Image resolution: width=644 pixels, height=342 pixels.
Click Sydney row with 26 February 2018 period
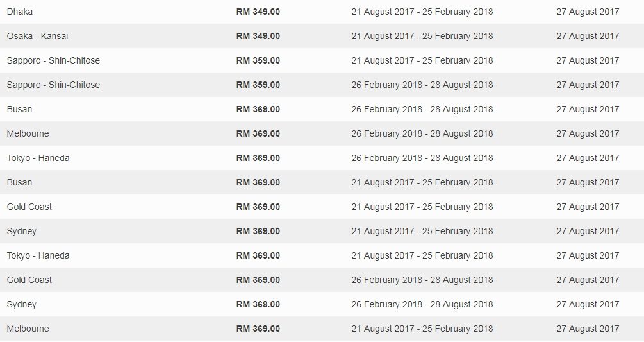(322, 304)
